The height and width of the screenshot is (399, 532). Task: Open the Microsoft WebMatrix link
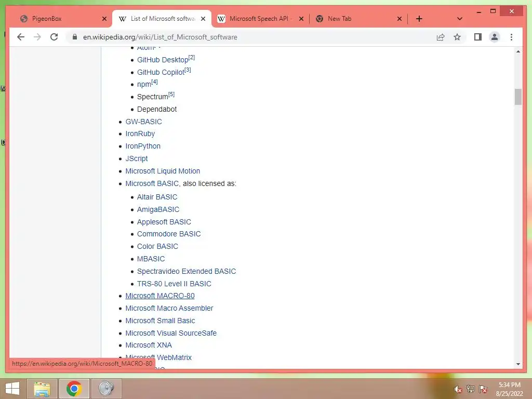point(158,357)
